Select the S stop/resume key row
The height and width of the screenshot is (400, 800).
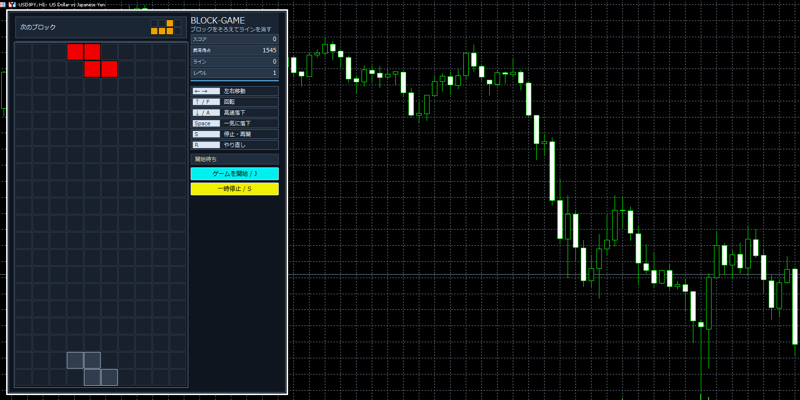click(x=235, y=134)
